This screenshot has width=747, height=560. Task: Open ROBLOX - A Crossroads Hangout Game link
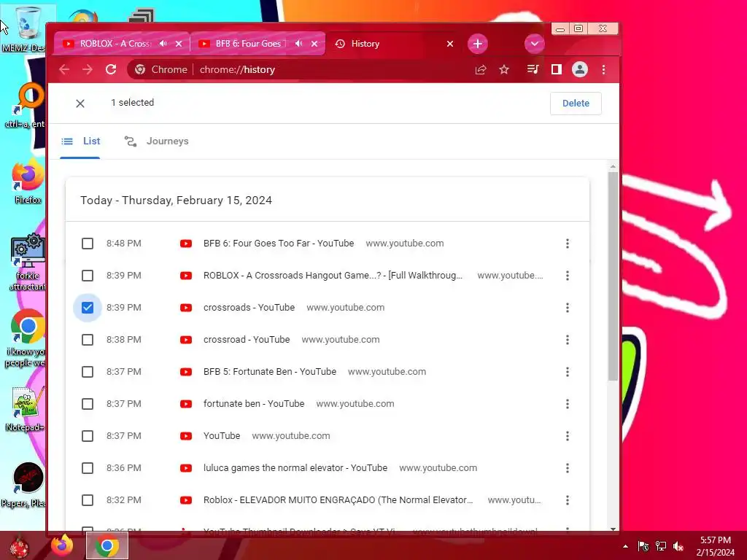coord(333,276)
